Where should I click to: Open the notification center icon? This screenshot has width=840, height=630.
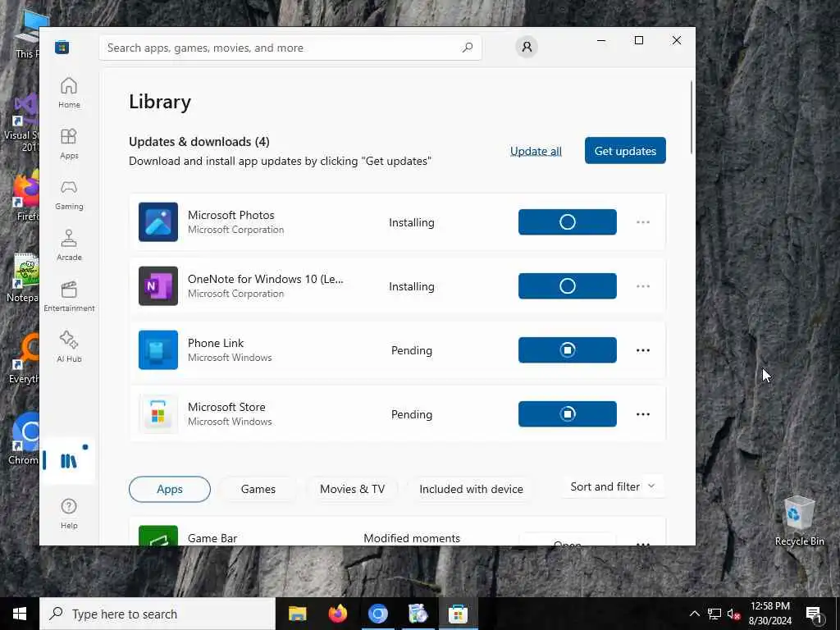[815, 614]
